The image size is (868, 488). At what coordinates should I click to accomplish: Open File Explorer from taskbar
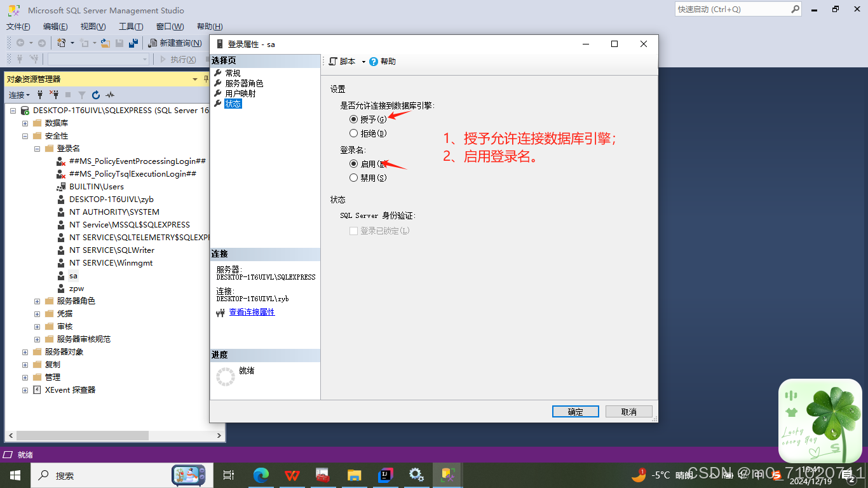(355, 475)
